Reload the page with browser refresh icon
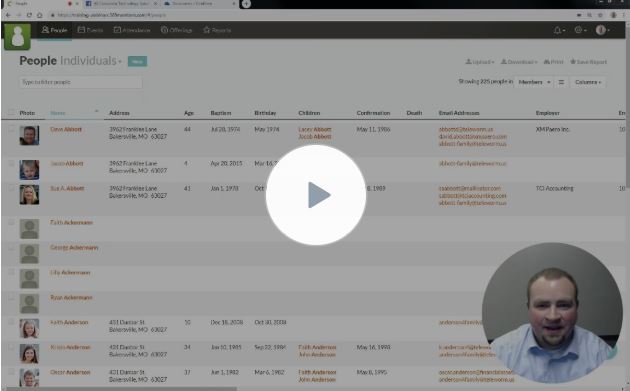Screen dimensions: 630x391 [x=29, y=15]
